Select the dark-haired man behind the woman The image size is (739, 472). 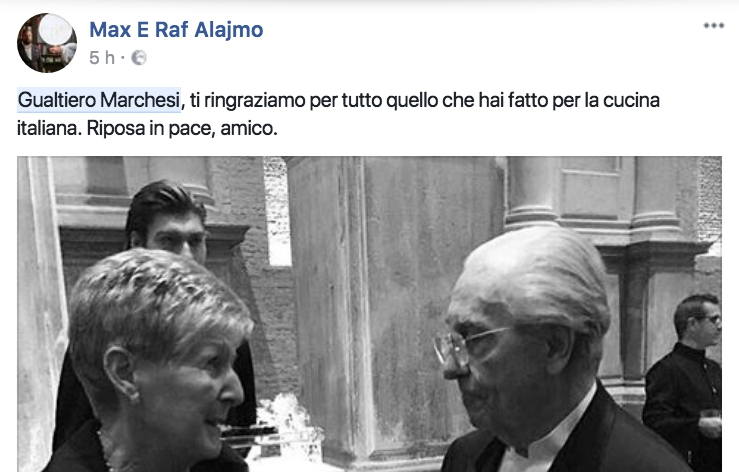click(166, 222)
